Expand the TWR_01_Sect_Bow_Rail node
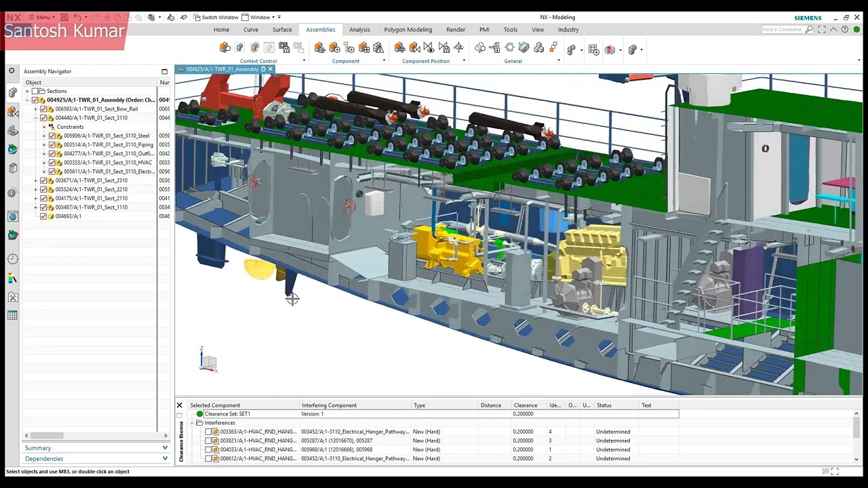 click(x=36, y=109)
